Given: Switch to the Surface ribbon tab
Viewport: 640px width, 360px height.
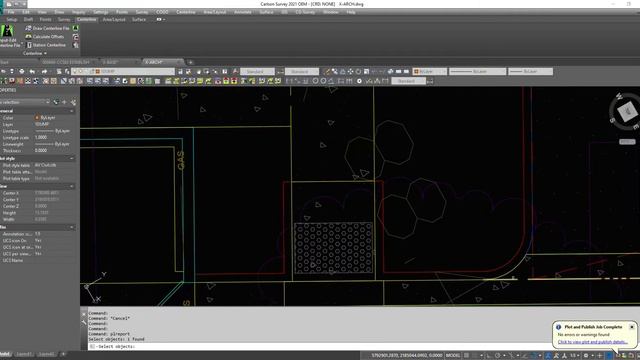Looking at the screenshot, I should [x=139, y=20].
